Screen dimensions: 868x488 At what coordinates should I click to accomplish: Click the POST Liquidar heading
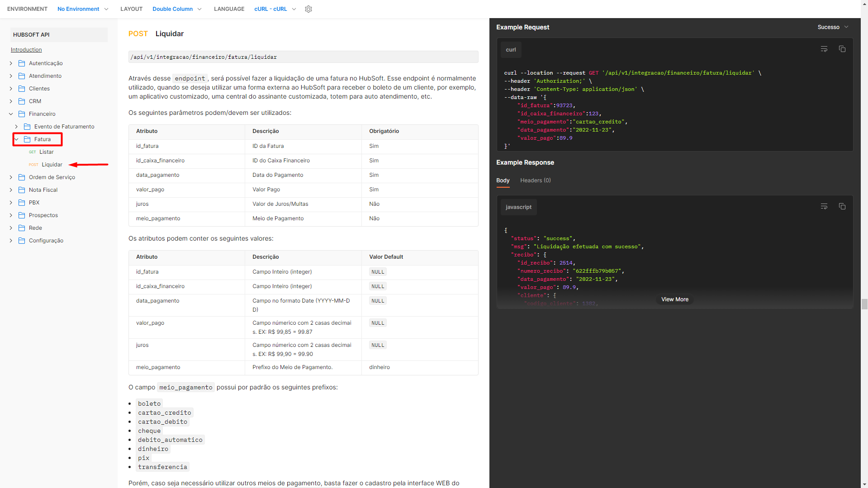point(156,34)
